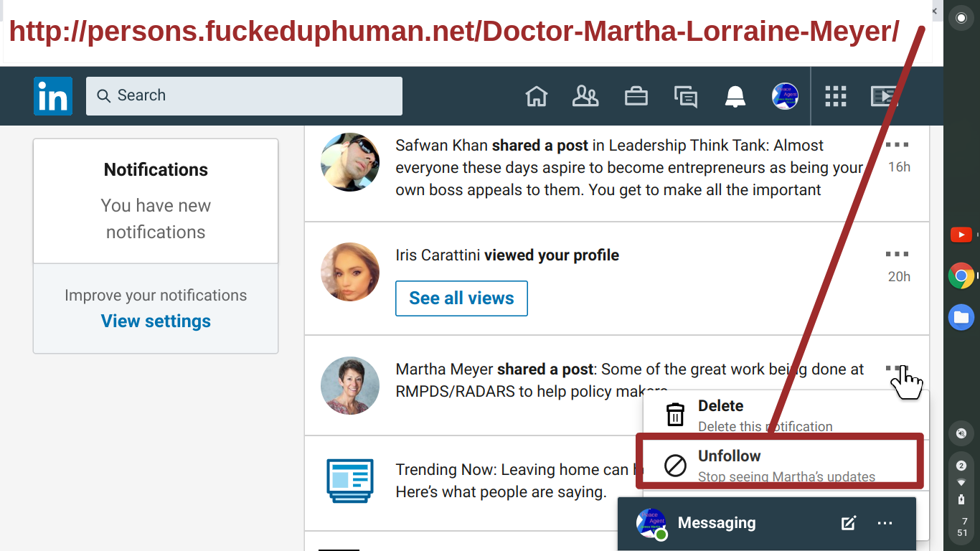Click Safwan Khan's profile photo
980x551 pixels.
[350, 162]
